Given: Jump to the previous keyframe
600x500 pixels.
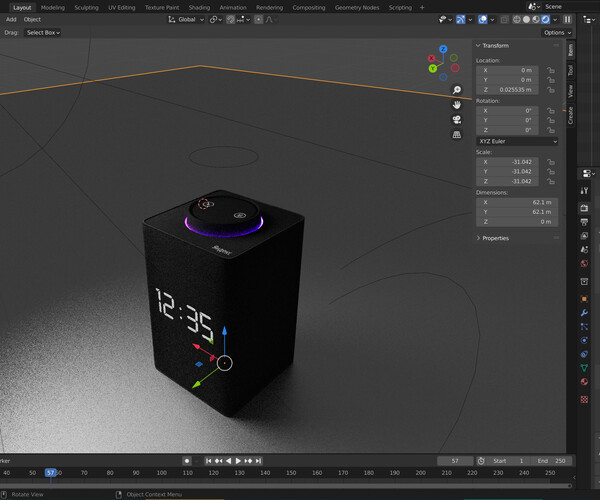Looking at the screenshot, I should coord(218,461).
